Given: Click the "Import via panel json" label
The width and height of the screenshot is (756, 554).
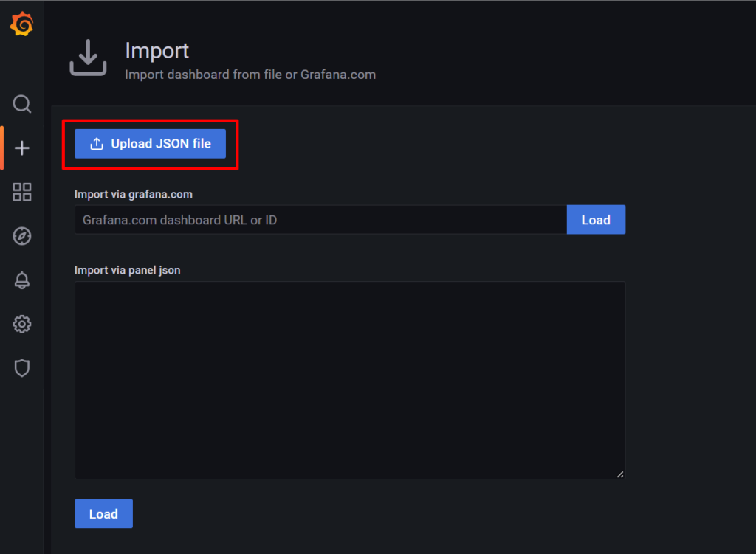Looking at the screenshot, I should 127,270.
